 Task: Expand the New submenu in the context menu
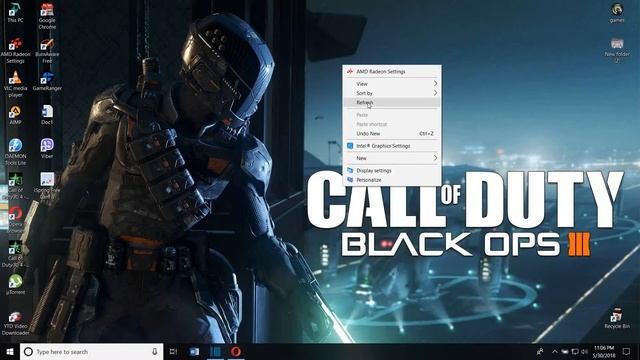click(x=392, y=158)
